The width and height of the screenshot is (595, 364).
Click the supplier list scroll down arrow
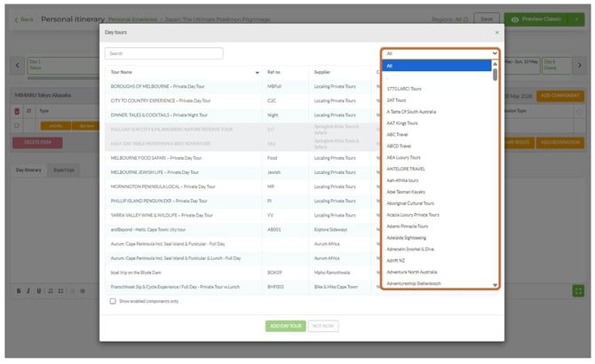(x=495, y=285)
